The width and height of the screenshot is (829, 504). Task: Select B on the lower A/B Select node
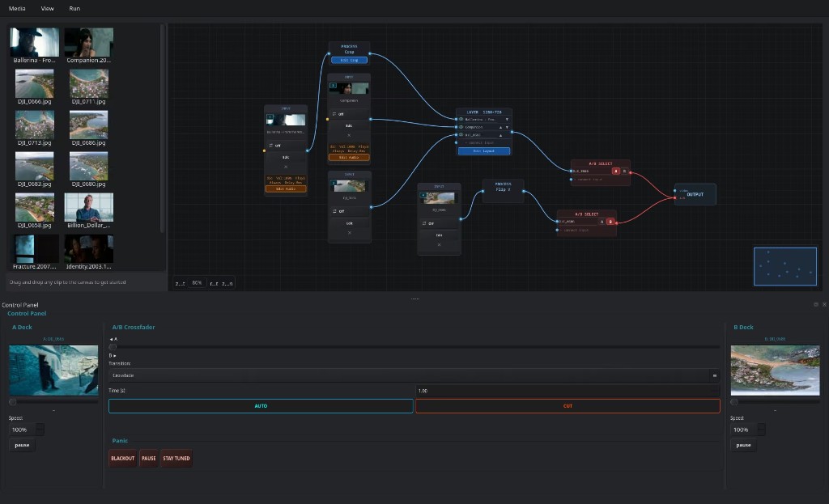tap(610, 222)
